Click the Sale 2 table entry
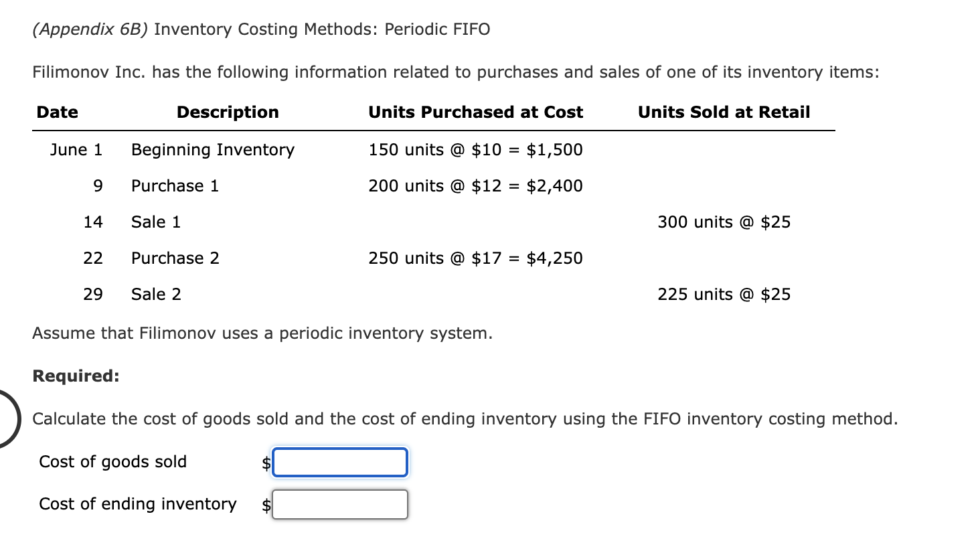The width and height of the screenshot is (980, 553). (x=155, y=294)
